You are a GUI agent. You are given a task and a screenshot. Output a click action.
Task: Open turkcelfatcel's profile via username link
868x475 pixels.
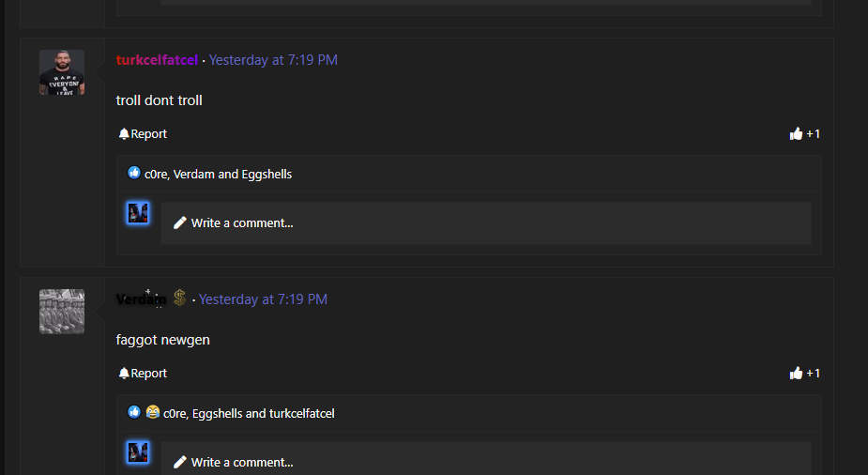tap(157, 60)
